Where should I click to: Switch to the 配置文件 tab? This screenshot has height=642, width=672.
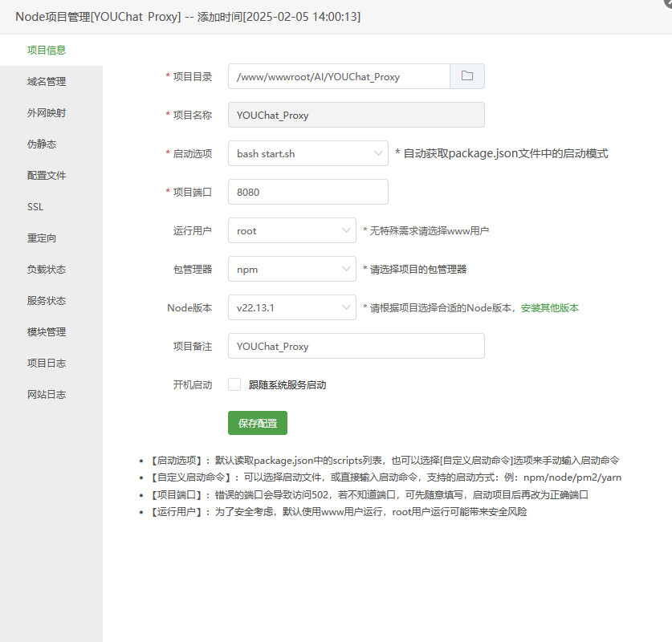point(45,175)
